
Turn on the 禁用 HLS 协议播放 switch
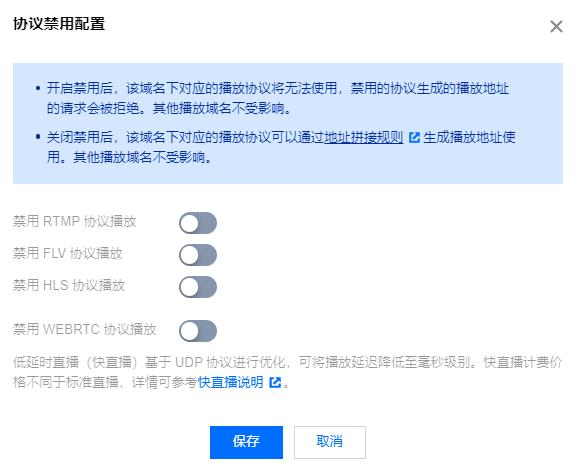198,287
